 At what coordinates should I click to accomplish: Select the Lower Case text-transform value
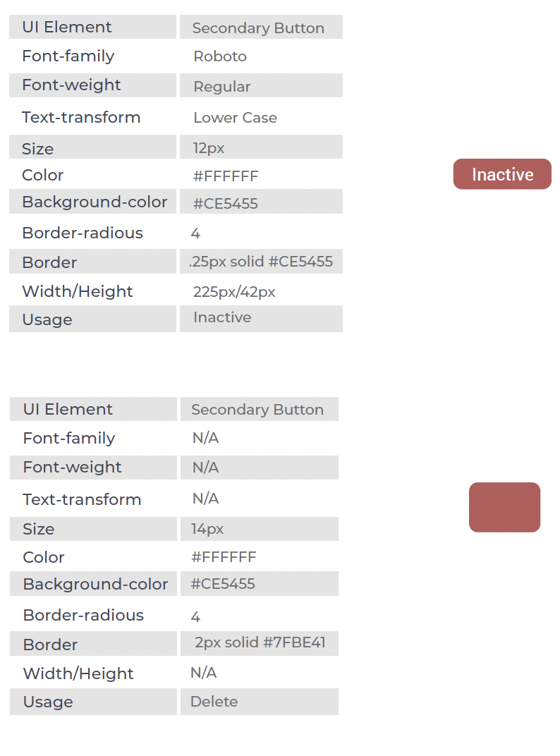pyautogui.click(x=235, y=118)
